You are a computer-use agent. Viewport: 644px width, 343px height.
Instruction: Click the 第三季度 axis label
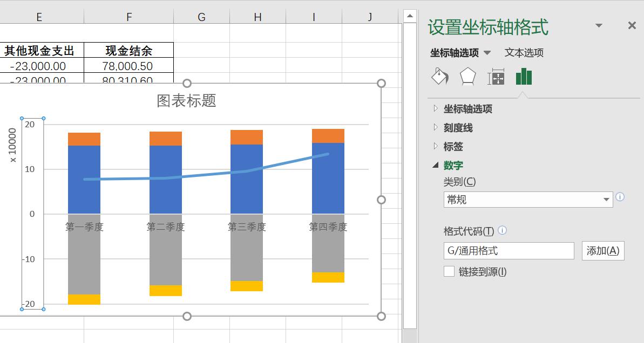click(x=247, y=227)
